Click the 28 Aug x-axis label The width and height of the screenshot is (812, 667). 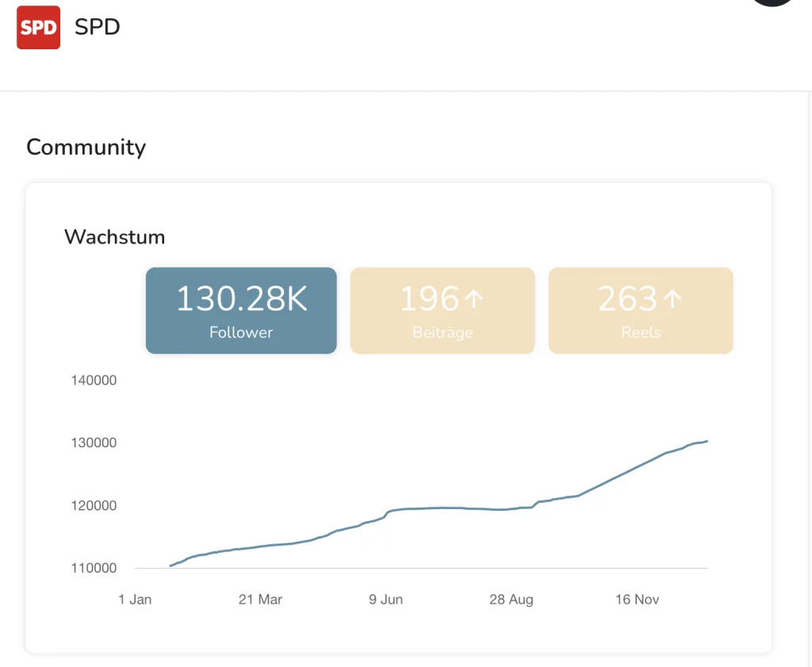(x=511, y=600)
